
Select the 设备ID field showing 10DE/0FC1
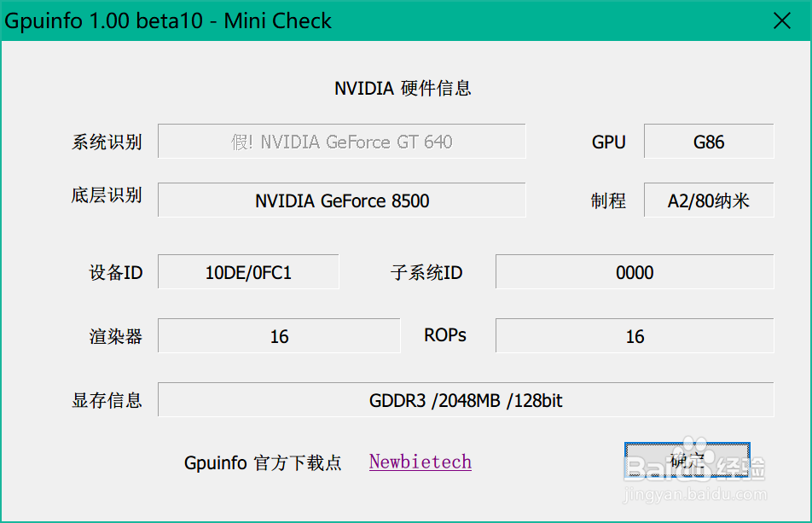[x=248, y=271]
